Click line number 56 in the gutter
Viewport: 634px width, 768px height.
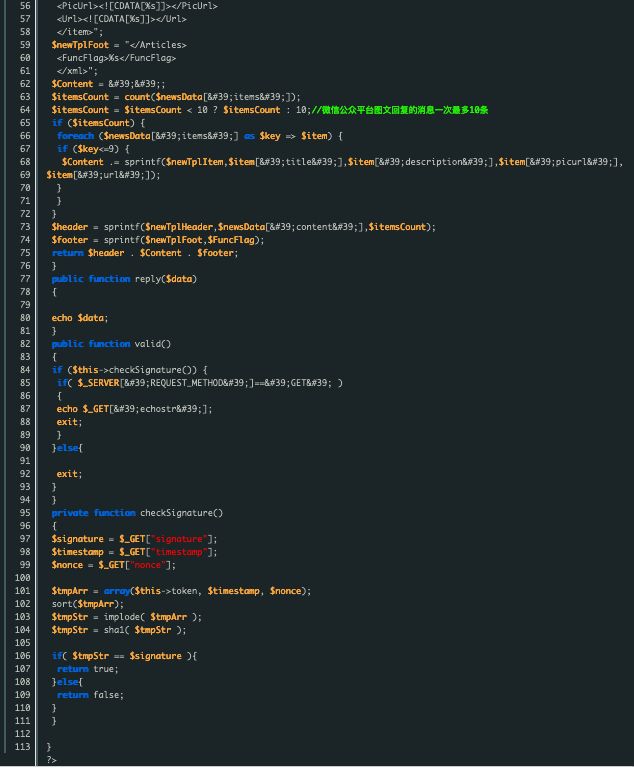pyautogui.click(x=24, y=6)
